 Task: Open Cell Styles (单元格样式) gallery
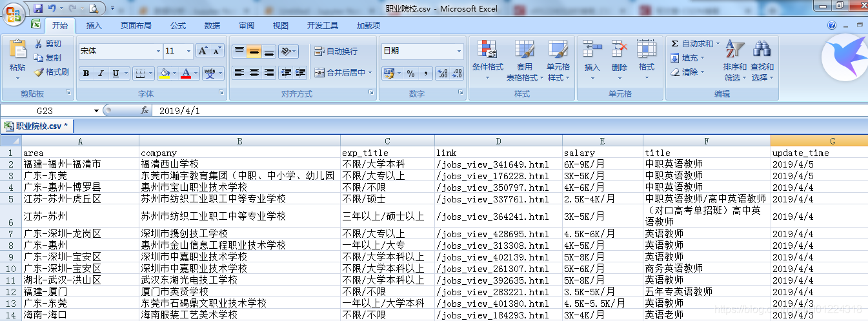pyautogui.click(x=558, y=60)
